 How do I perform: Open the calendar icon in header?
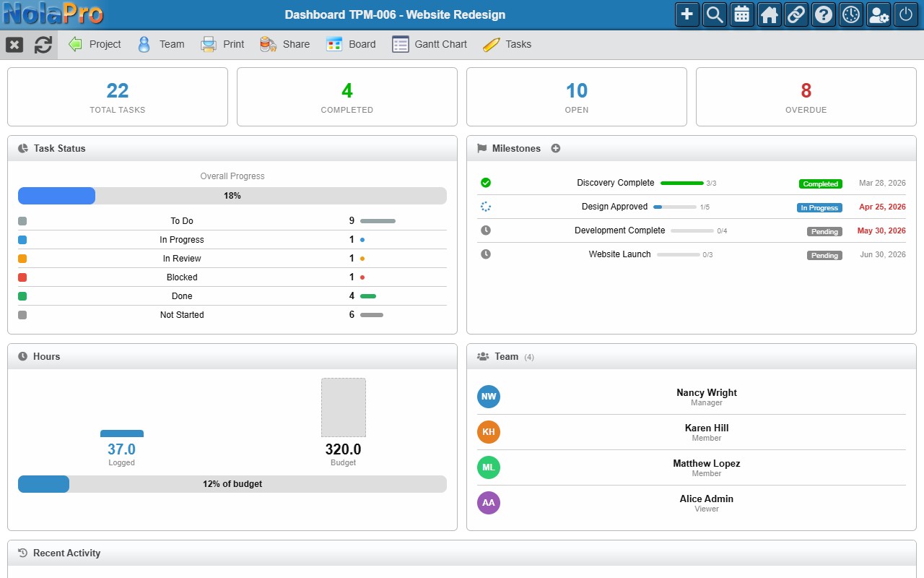click(742, 14)
